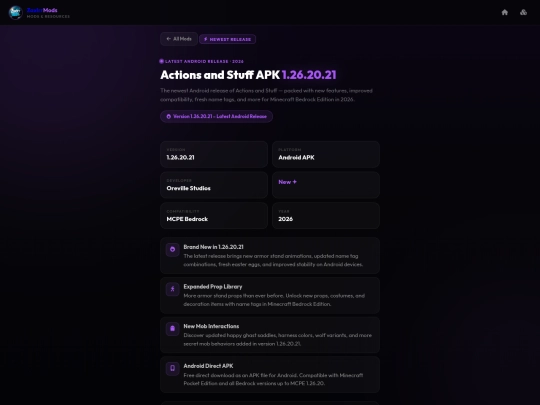Click the icon inside the Version pill
Image resolution: width=540 pixels, height=405 pixels.
point(168,116)
